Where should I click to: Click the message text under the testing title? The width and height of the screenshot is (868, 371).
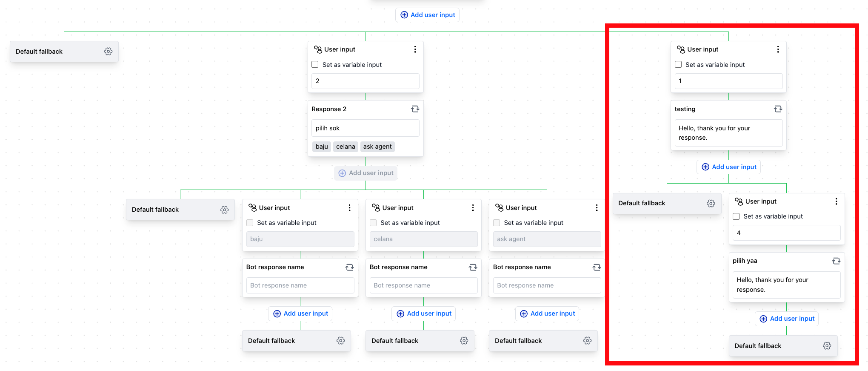[x=728, y=133]
